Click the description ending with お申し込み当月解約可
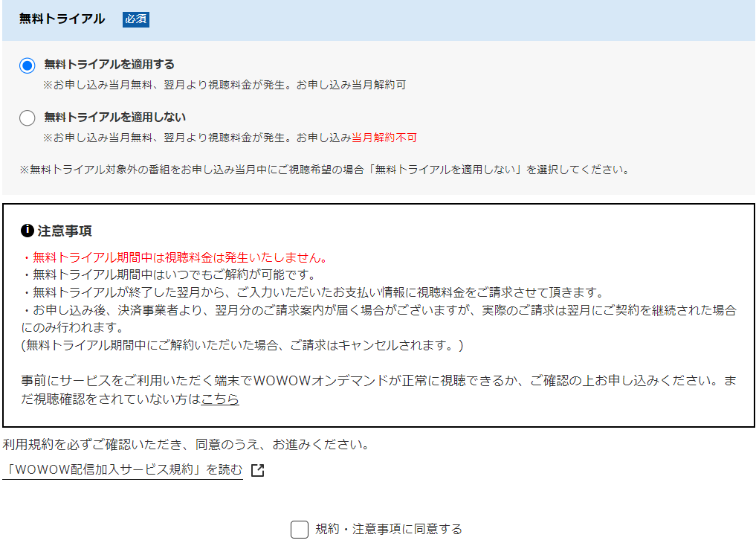Image resolution: width=756 pixels, height=543 pixels. pyautogui.click(x=224, y=85)
